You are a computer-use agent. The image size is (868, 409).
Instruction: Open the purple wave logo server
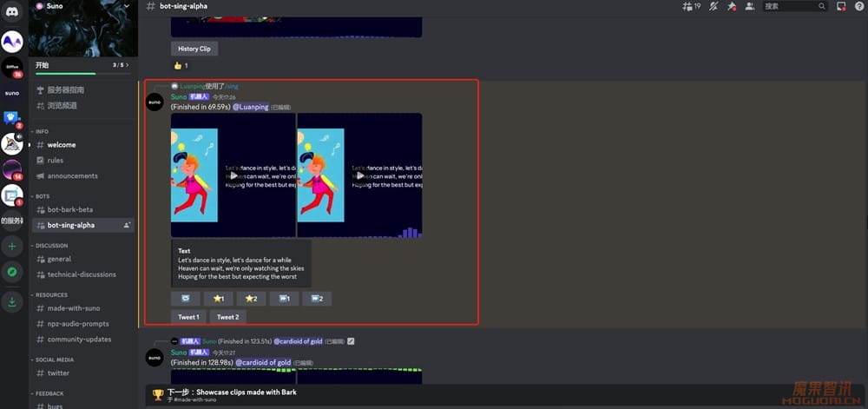pos(11,42)
